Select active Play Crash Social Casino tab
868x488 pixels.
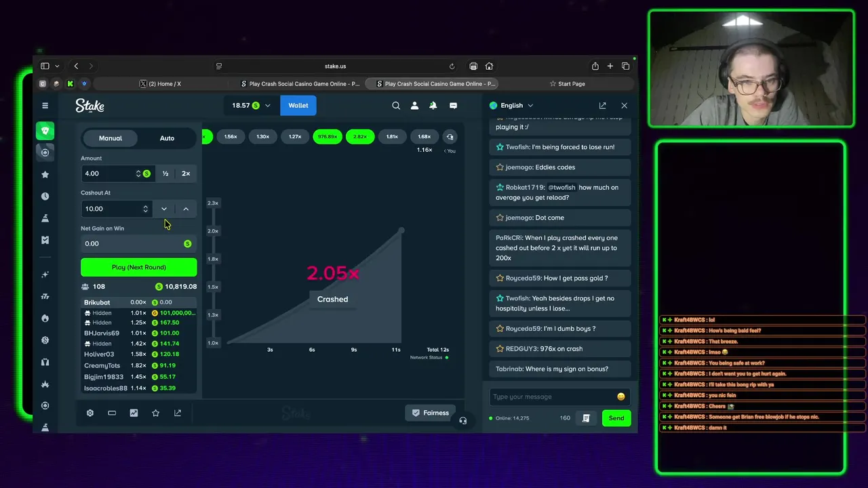click(x=433, y=84)
